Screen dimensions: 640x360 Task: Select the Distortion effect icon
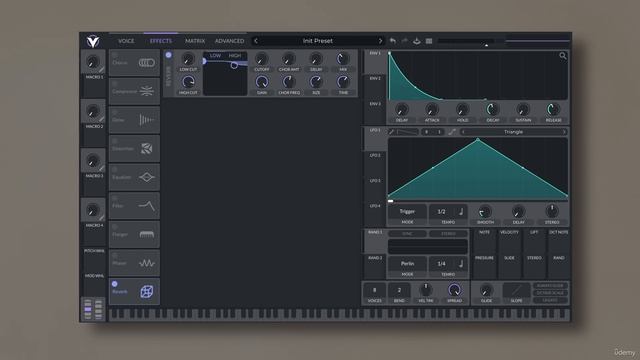[147, 149]
